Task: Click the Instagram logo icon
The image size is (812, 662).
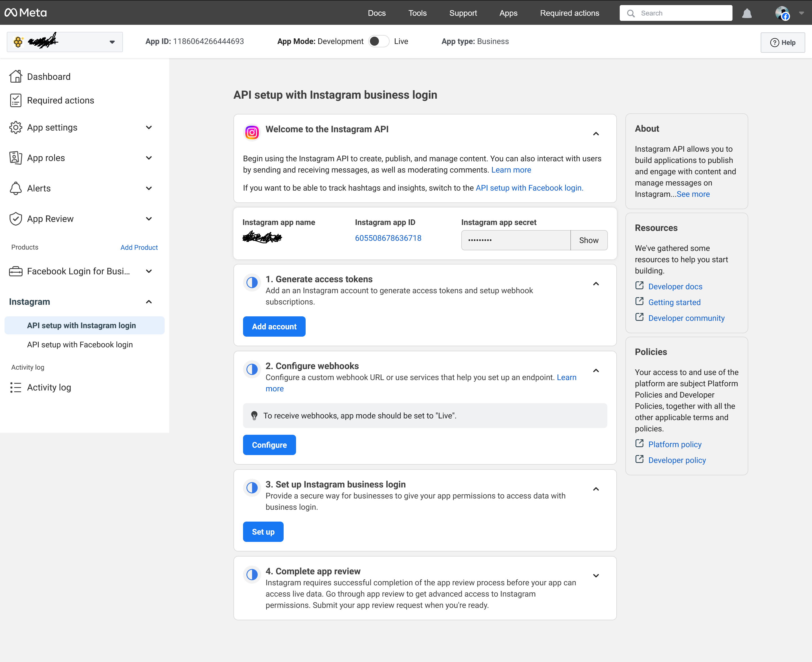Action: pos(252,132)
